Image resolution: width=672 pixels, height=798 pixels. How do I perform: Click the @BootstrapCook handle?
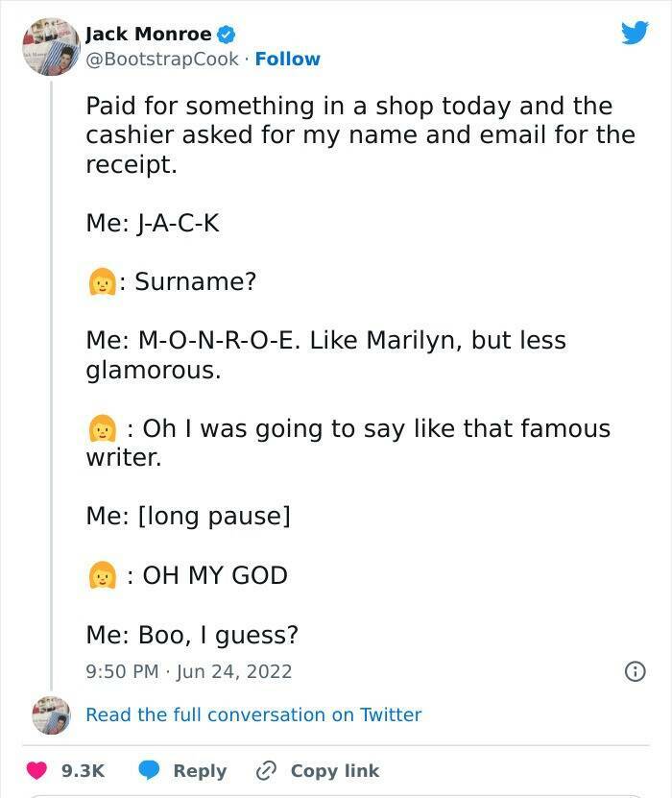[162, 59]
